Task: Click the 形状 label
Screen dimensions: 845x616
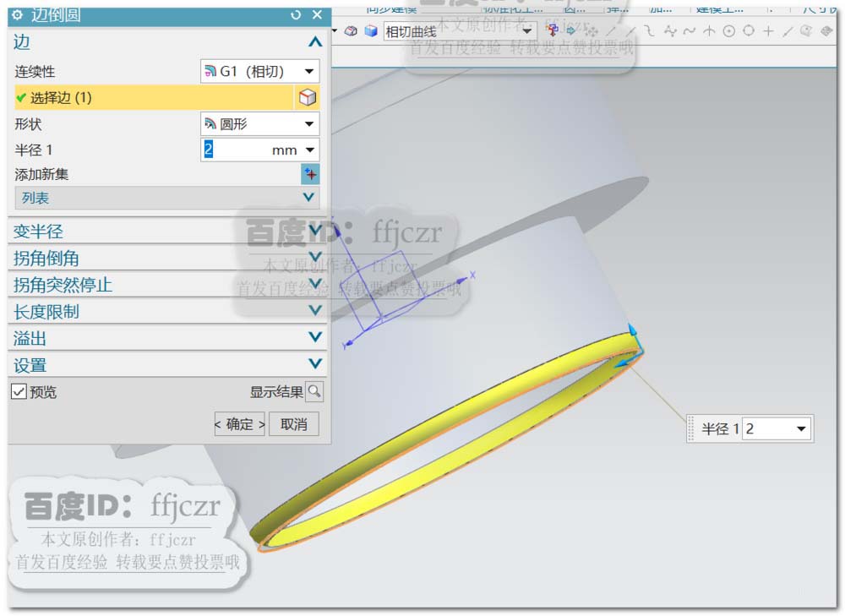Action: pyautogui.click(x=28, y=124)
